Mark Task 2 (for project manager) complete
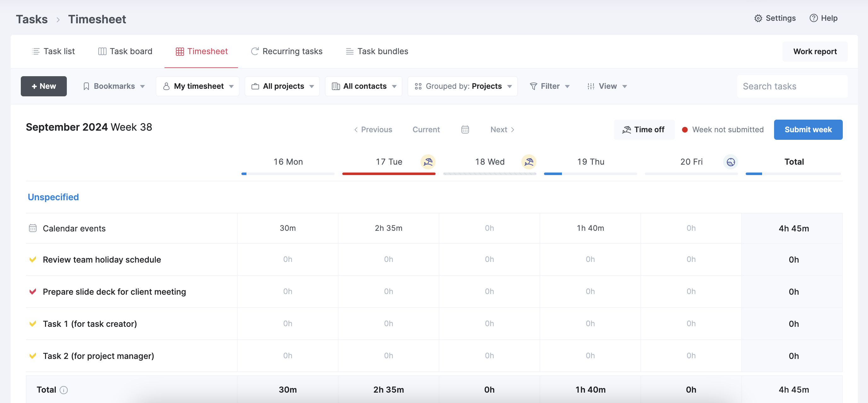This screenshot has height=403, width=868. click(x=33, y=356)
